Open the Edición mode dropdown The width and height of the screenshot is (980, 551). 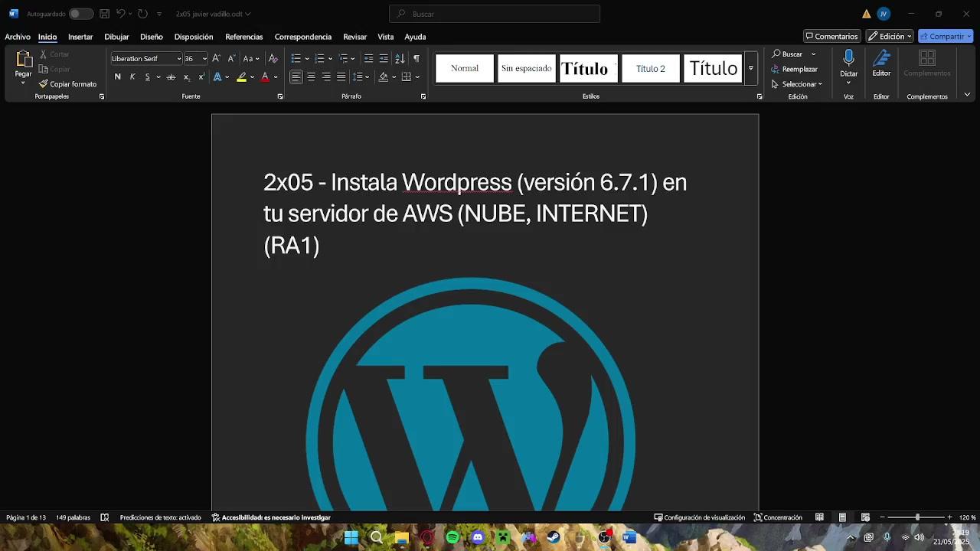point(889,36)
